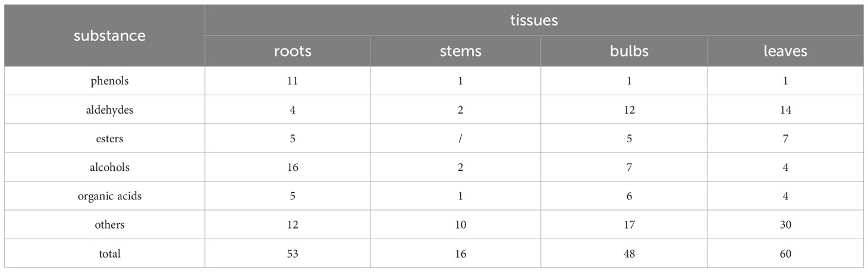Click the phenols roots value 11
The width and height of the screenshot is (868, 272).
tap(293, 82)
